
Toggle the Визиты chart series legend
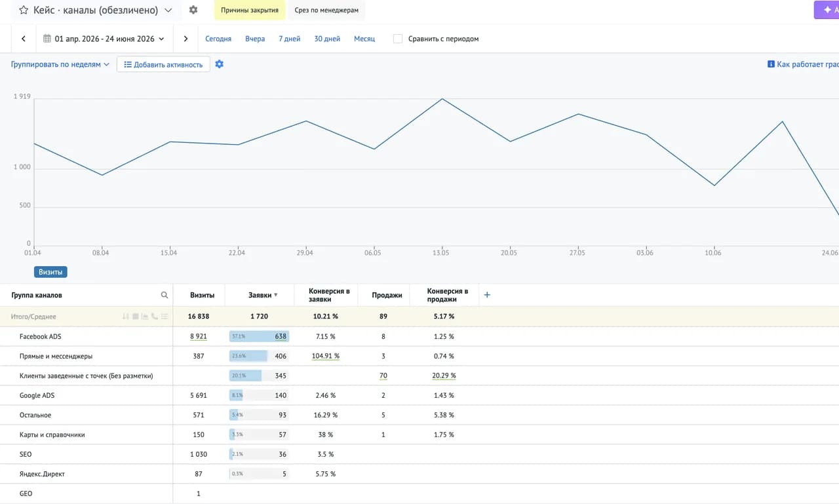[x=50, y=272]
